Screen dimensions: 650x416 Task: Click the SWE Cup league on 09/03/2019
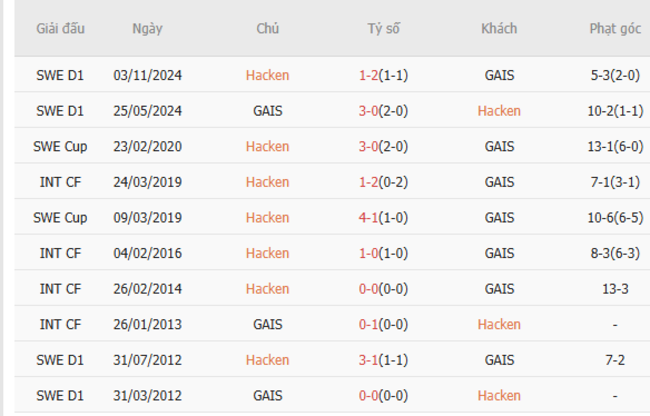[x=60, y=217]
